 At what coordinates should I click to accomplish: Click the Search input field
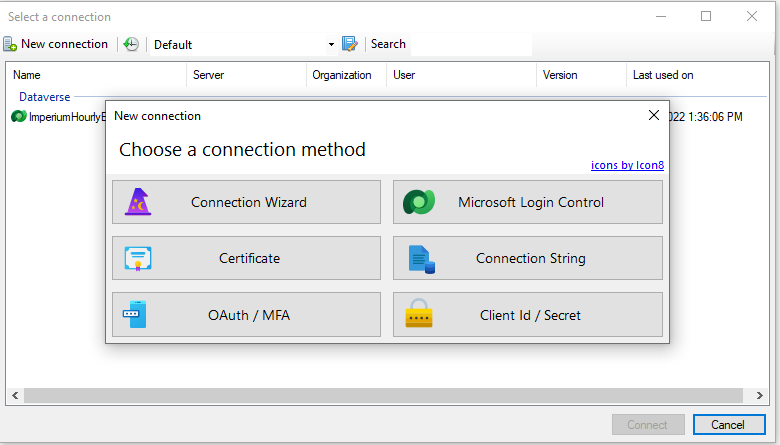point(470,44)
